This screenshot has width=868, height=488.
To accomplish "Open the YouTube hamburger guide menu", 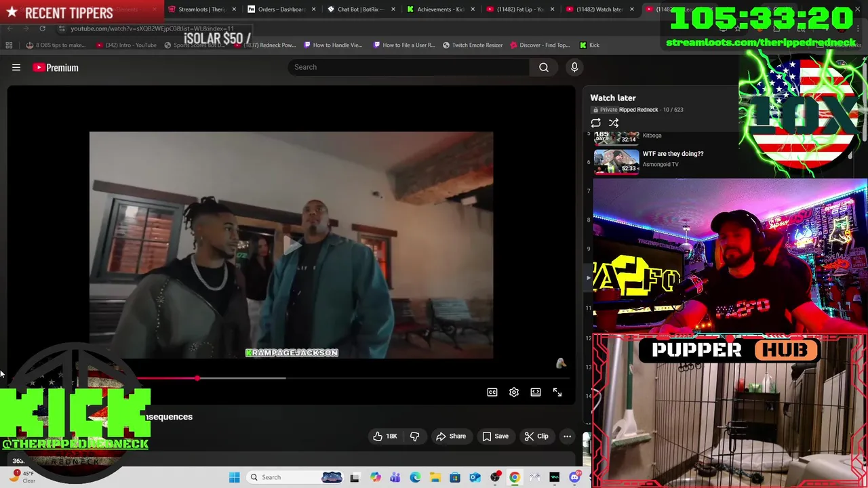I will [x=16, y=67].
